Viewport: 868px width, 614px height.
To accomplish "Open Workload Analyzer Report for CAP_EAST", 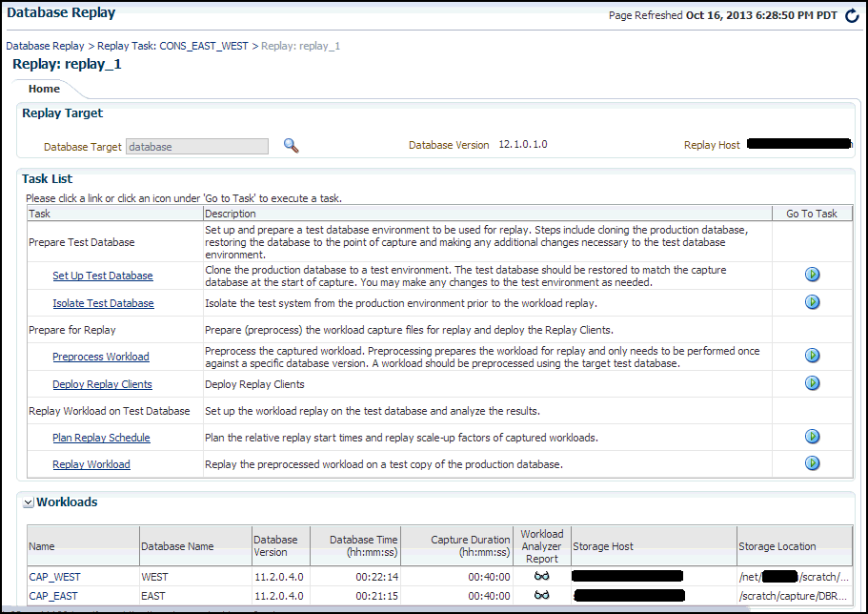I will click(541, 595).
